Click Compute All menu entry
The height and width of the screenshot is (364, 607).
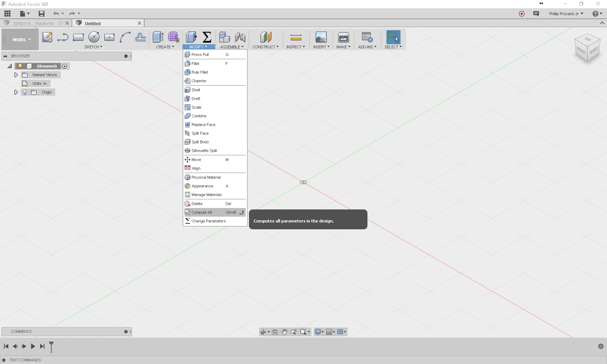(x=215, y=212)
